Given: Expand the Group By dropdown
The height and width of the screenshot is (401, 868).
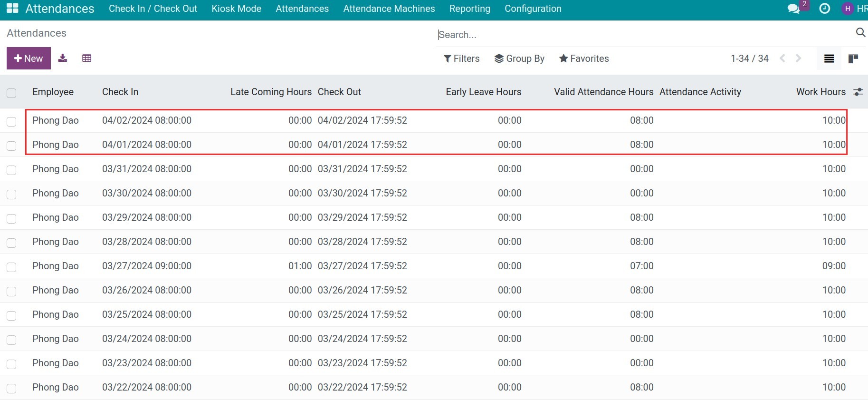Looking at the screenshot, I should click(519, 59).
